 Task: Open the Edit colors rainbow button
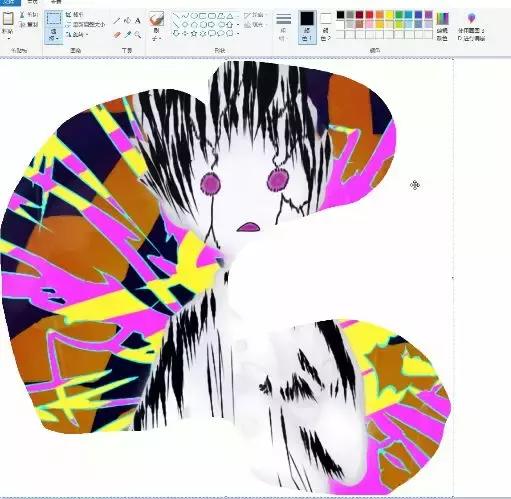(442, 26)
